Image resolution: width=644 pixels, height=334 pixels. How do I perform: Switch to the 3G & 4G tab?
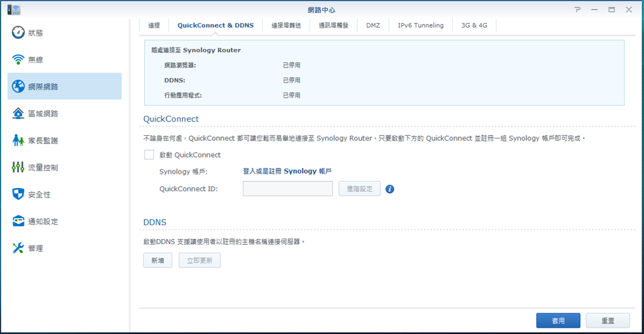474,25
